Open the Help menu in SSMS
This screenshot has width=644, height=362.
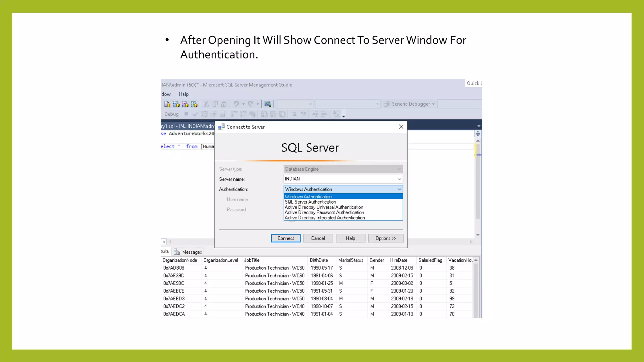(x=184, y=94)
